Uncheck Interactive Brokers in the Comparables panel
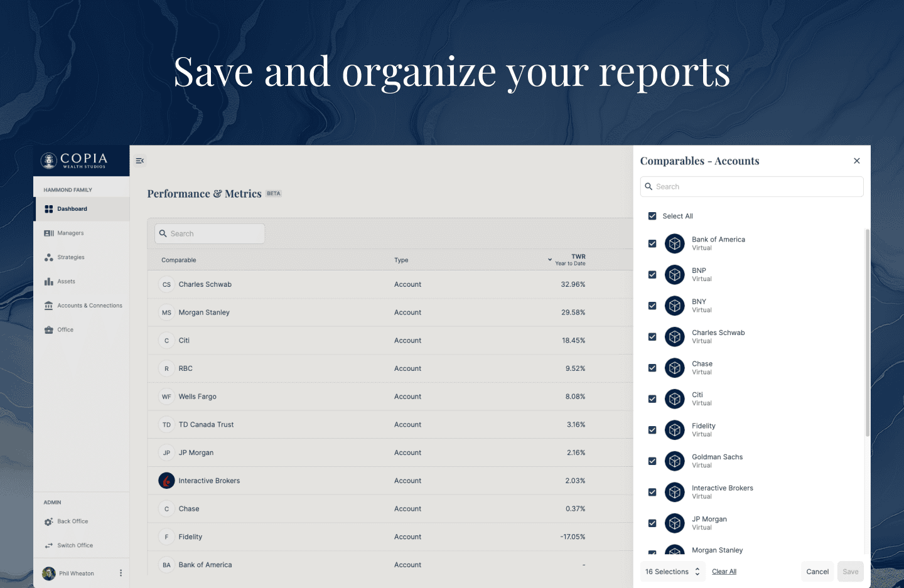 tap(652, 492)
